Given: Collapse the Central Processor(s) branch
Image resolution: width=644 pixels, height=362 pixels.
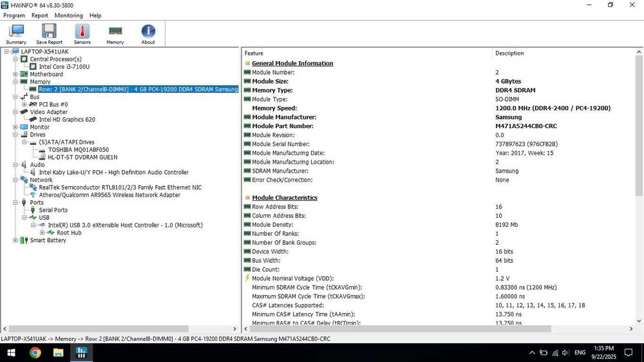Looking at the screenshot, I should (15, 59).
